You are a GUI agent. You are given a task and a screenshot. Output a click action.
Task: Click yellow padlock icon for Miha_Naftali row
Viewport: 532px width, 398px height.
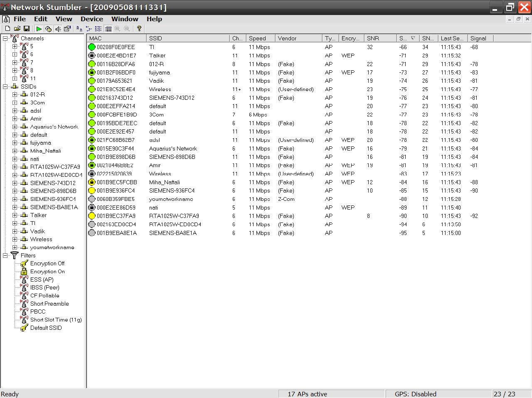pyautogui.click(x=92, y=182)
